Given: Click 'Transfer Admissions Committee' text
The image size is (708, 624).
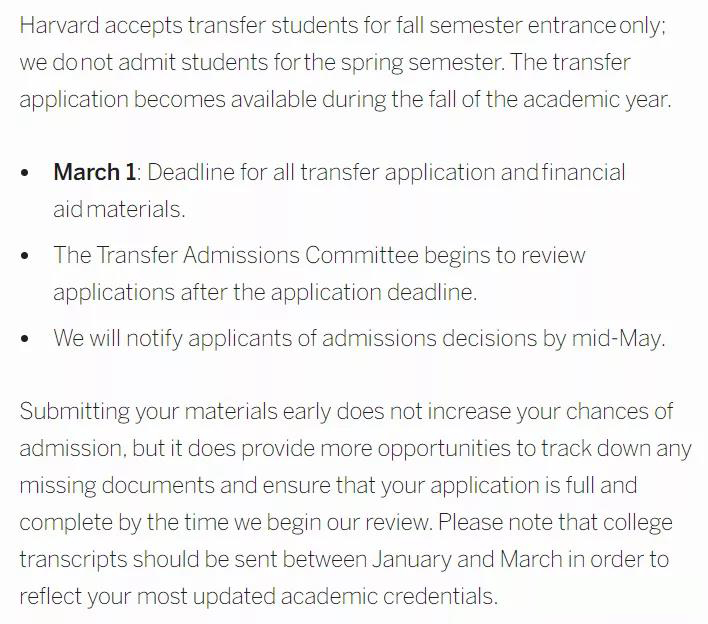Looking at the screenshot, I should click(x=257, y=255).
